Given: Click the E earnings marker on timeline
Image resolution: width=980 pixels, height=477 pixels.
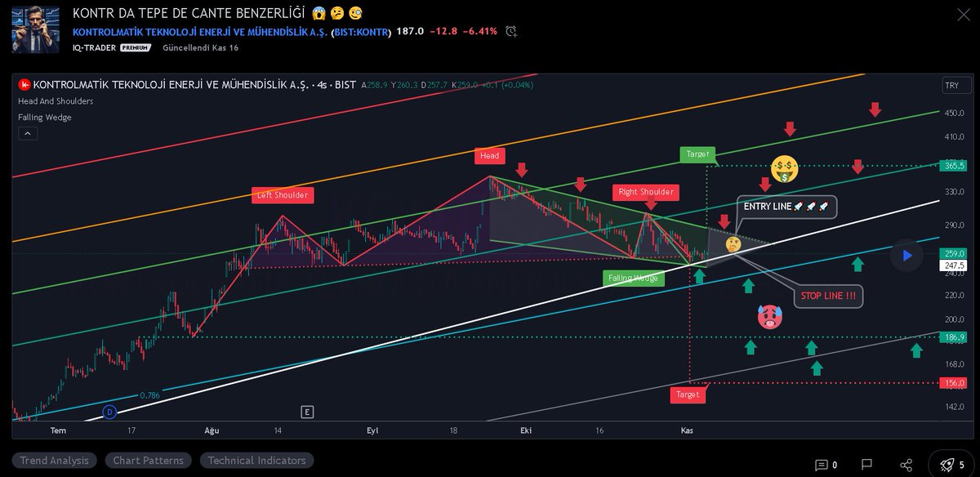Looking at the screenshot, I should tap(307, 411).
